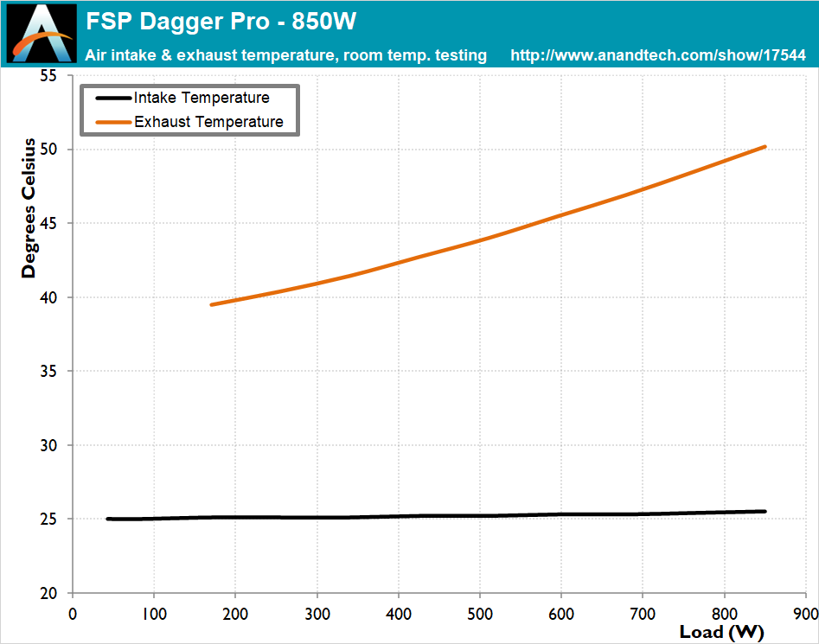Click the black Intake Temperature legend line swatch
Image resolution: width=819 pixels, height=644 pixels.
tap(111, 98)
